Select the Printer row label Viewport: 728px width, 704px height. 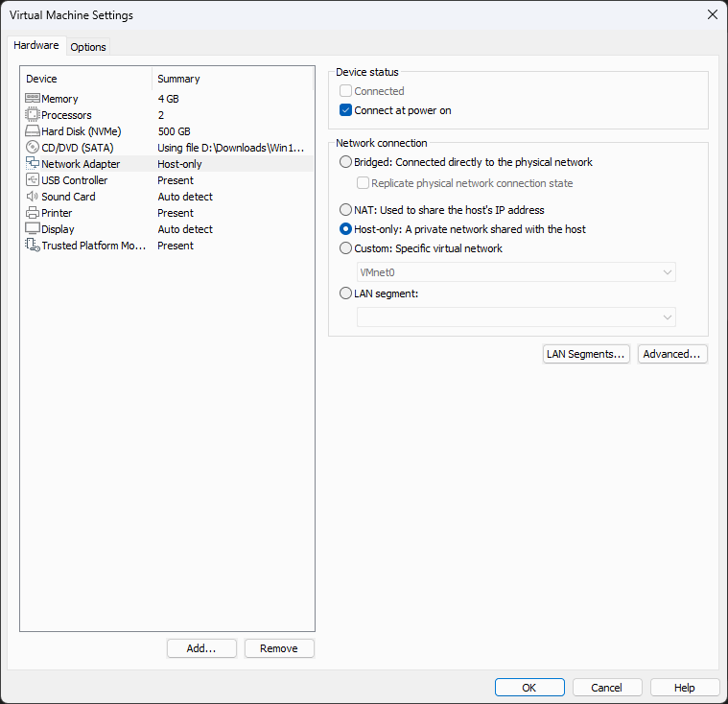point(57,213)
